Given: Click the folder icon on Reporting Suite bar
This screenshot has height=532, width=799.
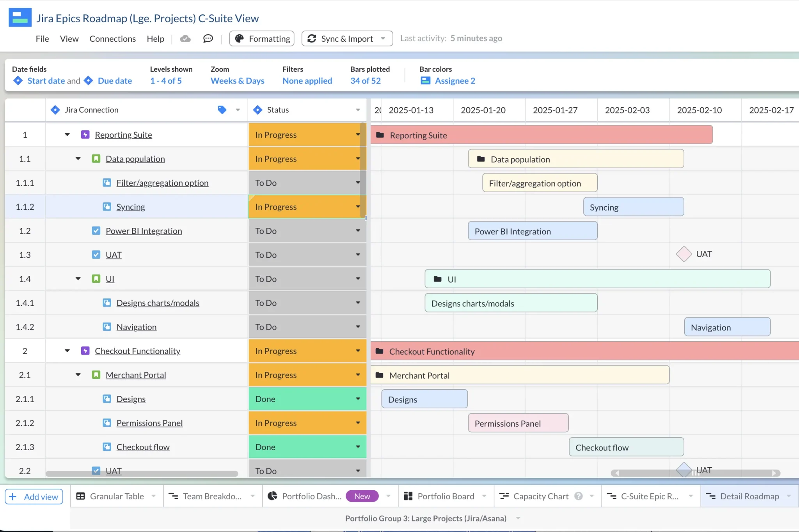Looking at the screenshot, I should point(380,135).
